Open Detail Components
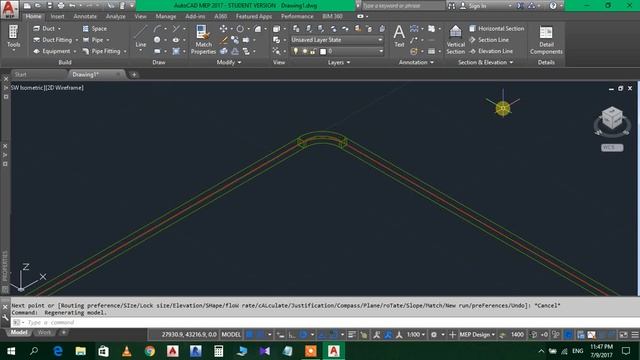The image size is (640, 360). tap(546, 40)
